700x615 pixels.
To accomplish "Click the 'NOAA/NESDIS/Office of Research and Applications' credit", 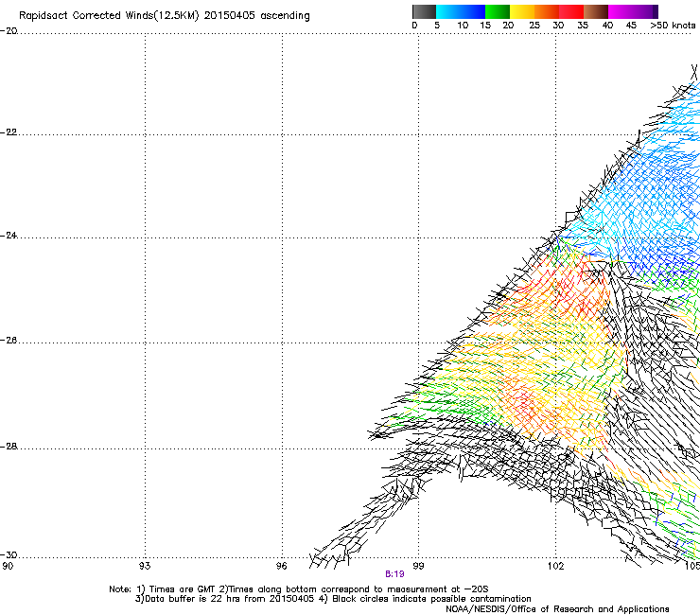I will click(557, 609).
